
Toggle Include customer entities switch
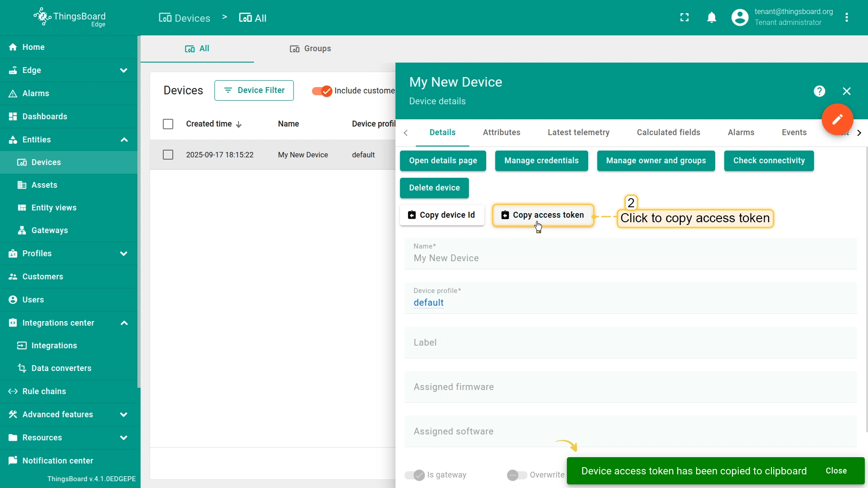click(322, 91)
